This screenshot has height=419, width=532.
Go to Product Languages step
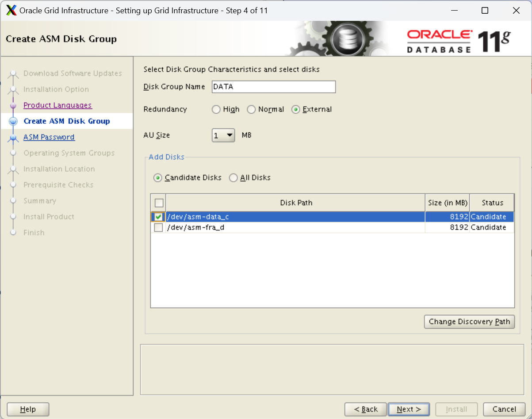pyautogui.click(x=57, y=105)
